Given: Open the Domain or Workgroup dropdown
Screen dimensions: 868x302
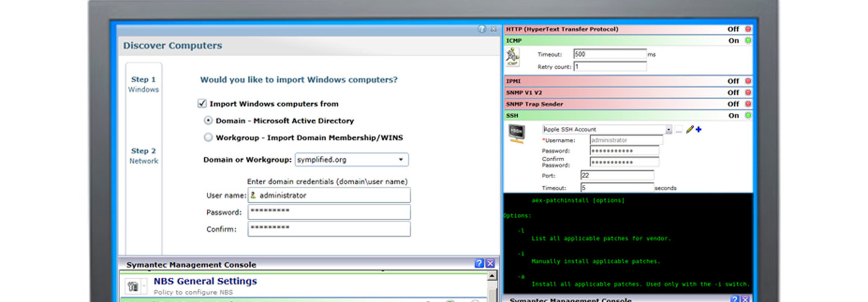Looking at the screenshot, I should (x=401, y=159).
